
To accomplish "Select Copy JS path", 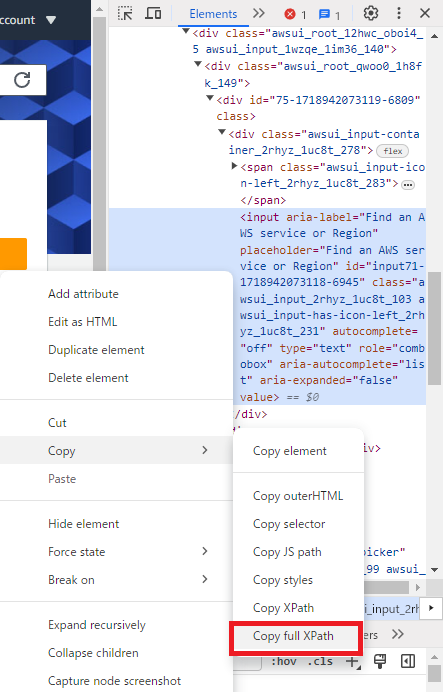I will point(287,552).
